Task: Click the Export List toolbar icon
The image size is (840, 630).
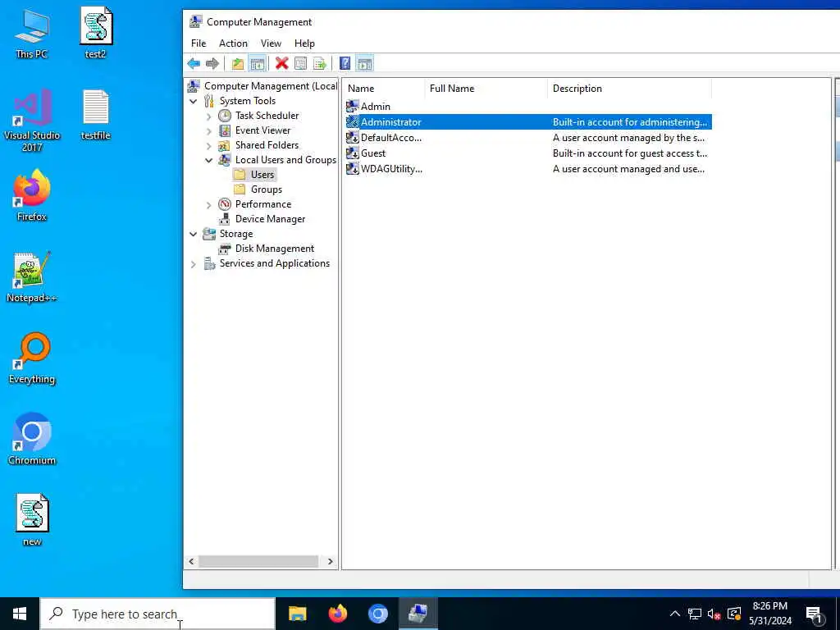Action: click(319, 64)
